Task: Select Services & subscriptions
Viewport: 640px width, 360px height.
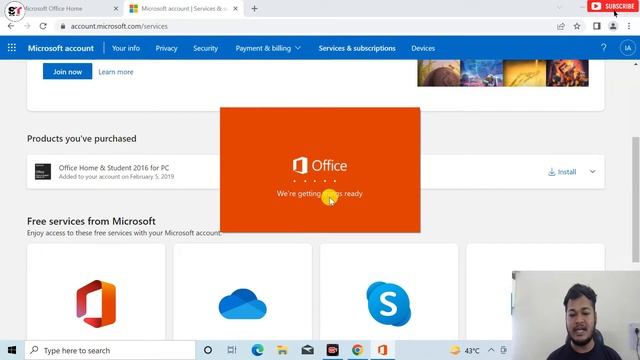Action: [357, 48]
